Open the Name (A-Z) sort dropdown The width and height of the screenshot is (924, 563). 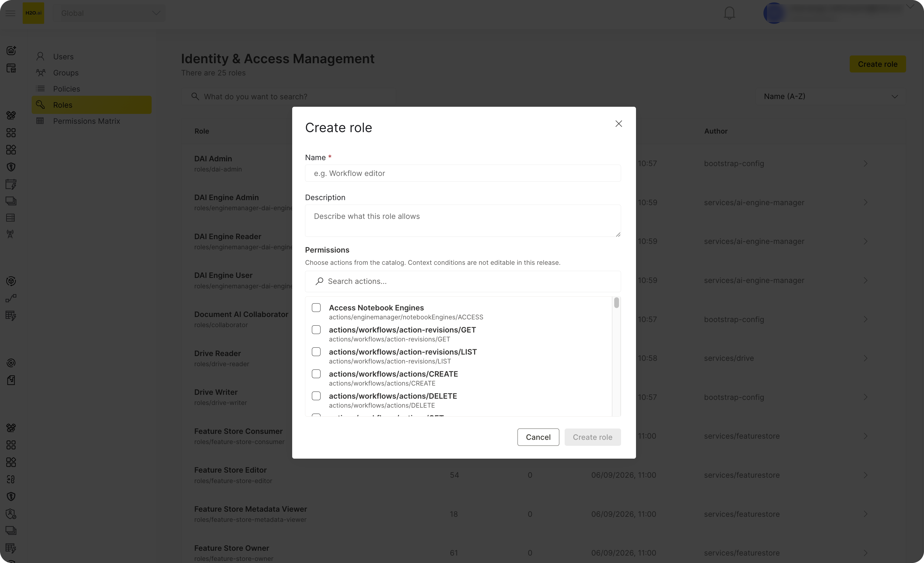tap(831, 97)
